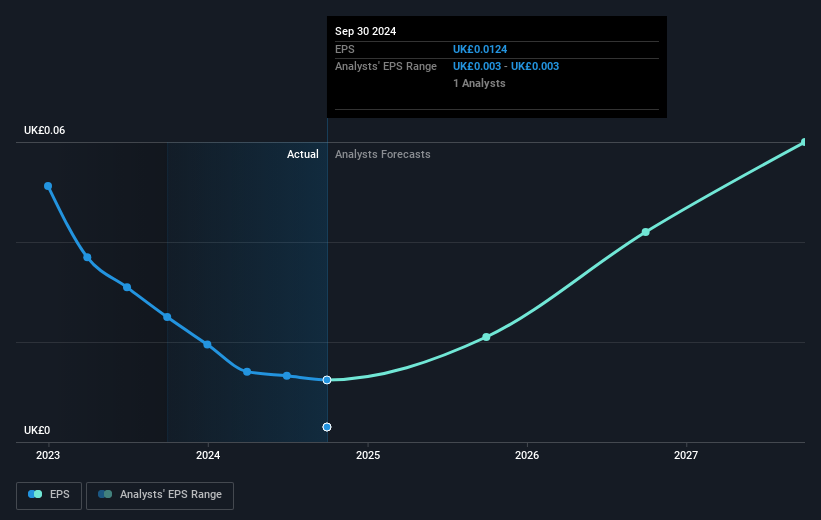Select the mid-2024 EPS data point after the dip

[287, 376]
